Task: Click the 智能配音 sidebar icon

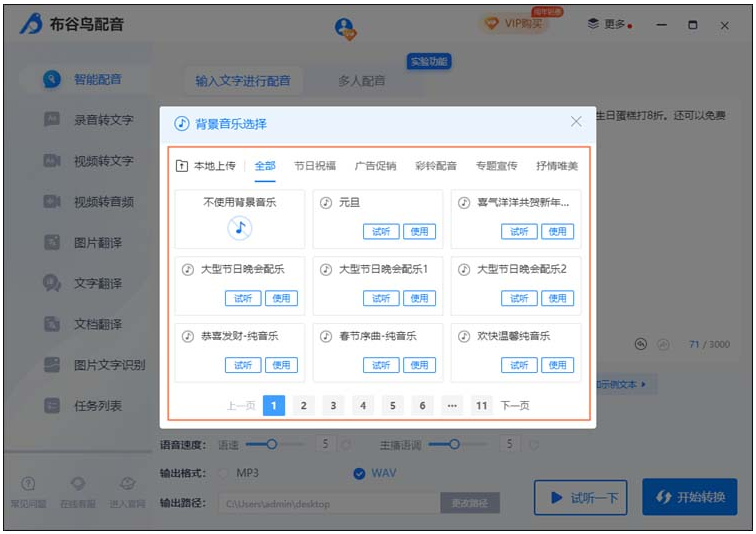Action: click(52, 80)
